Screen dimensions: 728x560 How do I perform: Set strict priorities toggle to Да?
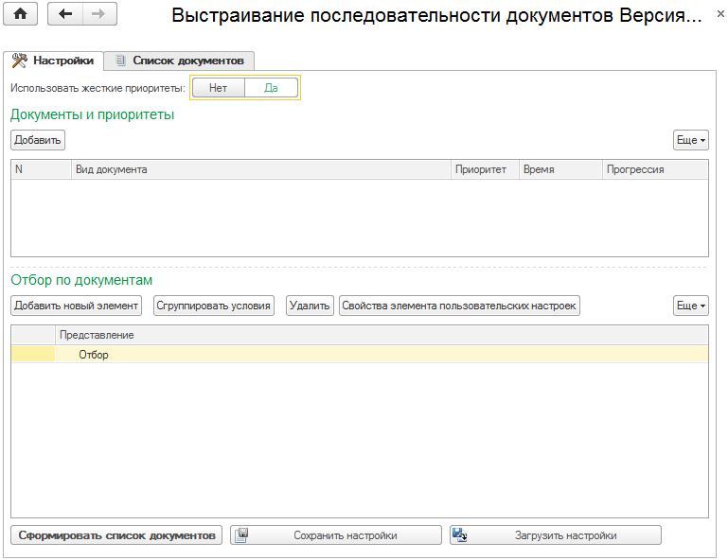coord(271,87)
